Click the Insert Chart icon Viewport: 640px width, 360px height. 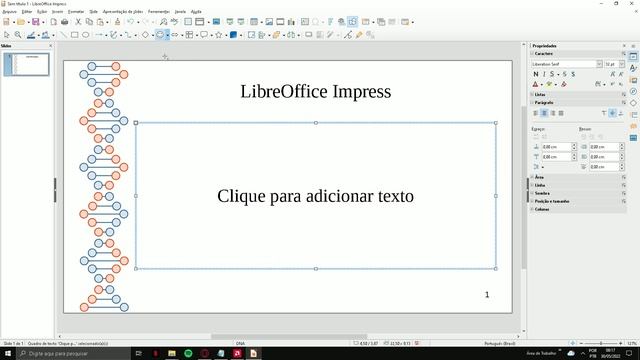tap(291, 22)
